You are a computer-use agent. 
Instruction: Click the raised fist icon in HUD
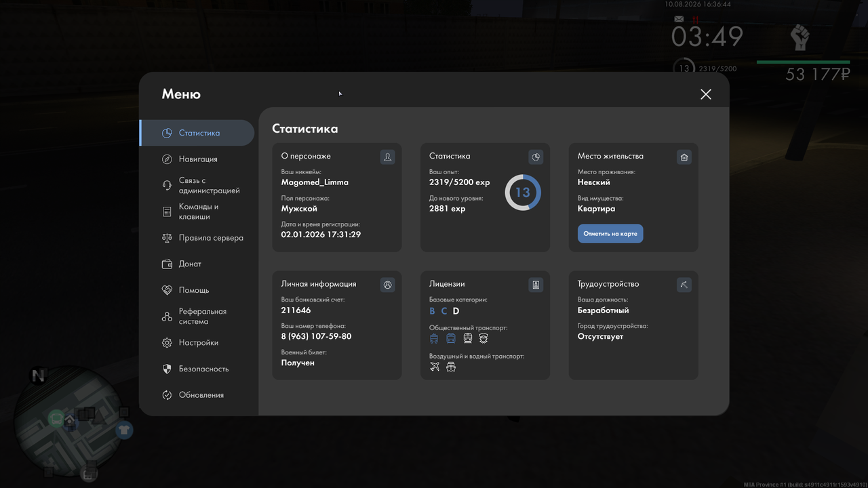(800, 37)
